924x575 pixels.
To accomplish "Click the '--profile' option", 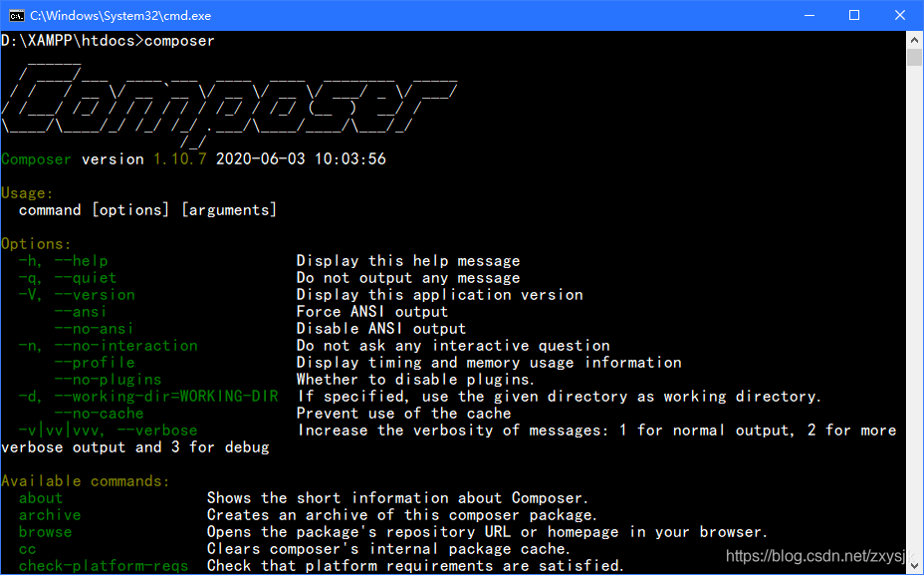I will [95, 363].
